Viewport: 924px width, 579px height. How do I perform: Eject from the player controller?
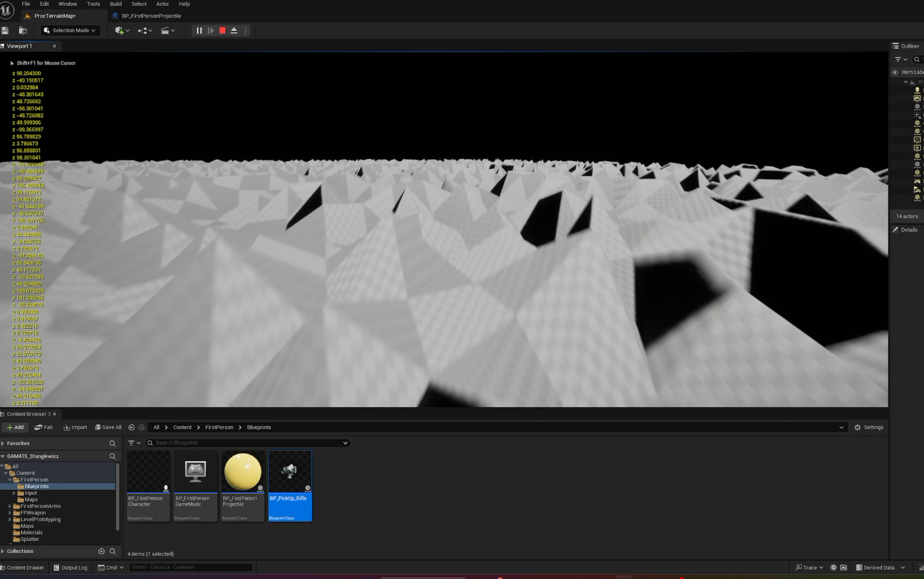[x=234, y=31]
